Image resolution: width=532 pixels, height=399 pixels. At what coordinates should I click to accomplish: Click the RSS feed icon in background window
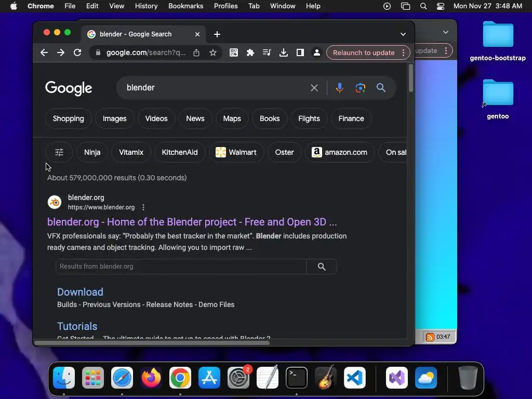(430, 337)
